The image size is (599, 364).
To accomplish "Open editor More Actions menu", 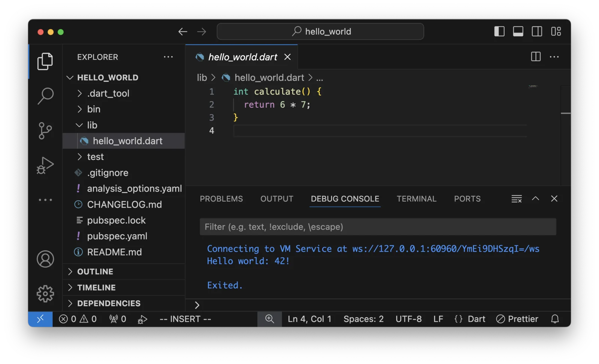I will click(x=554, y=57).
